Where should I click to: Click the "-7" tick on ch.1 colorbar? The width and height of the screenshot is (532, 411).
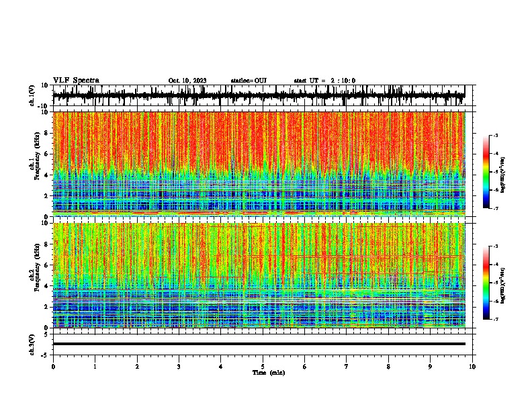coord(496,208)
